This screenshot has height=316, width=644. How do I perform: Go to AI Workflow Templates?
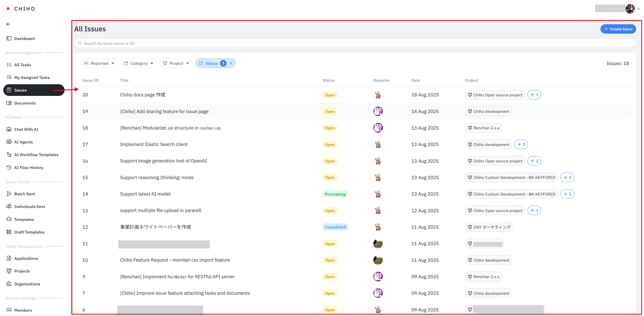tap(36, 155)
